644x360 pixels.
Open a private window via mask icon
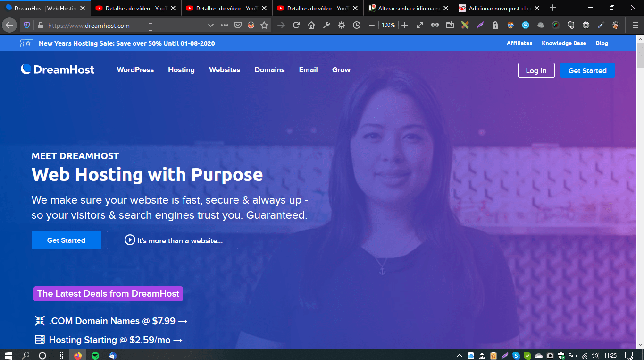click(x=435, y=26)
